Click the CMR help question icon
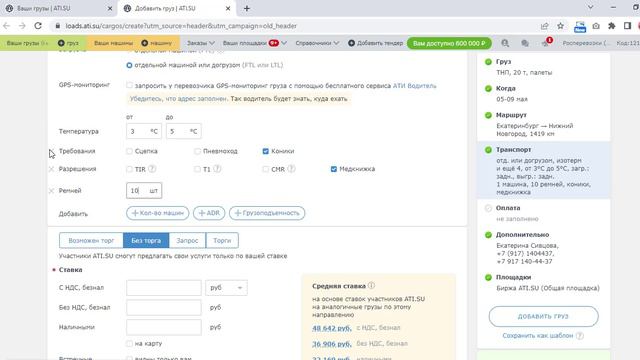This screenshot has width=640, height=360. 291,169
